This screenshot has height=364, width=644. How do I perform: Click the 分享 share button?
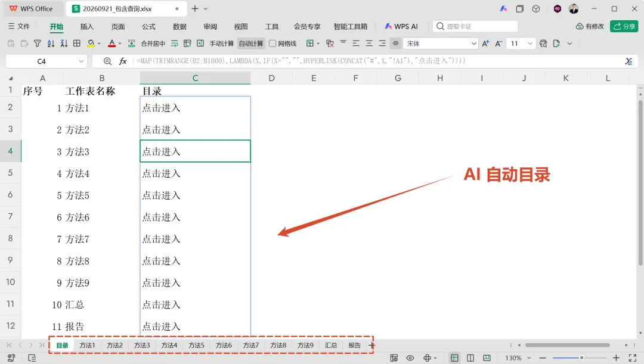tap(624, 26)
